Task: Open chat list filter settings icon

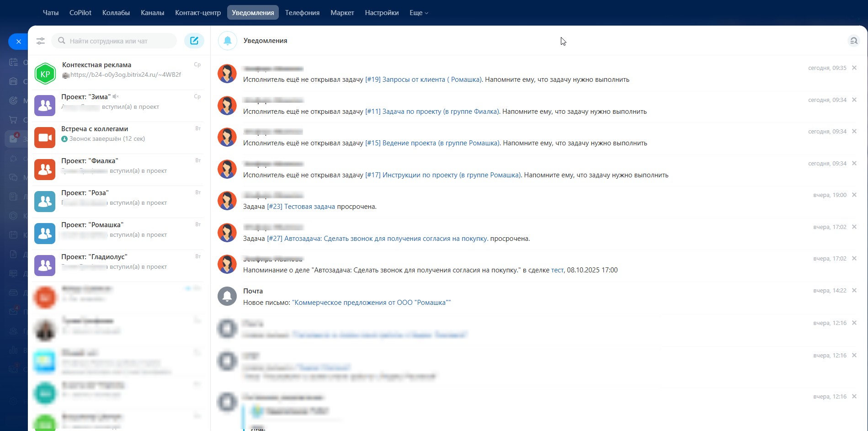Action: 41,41
